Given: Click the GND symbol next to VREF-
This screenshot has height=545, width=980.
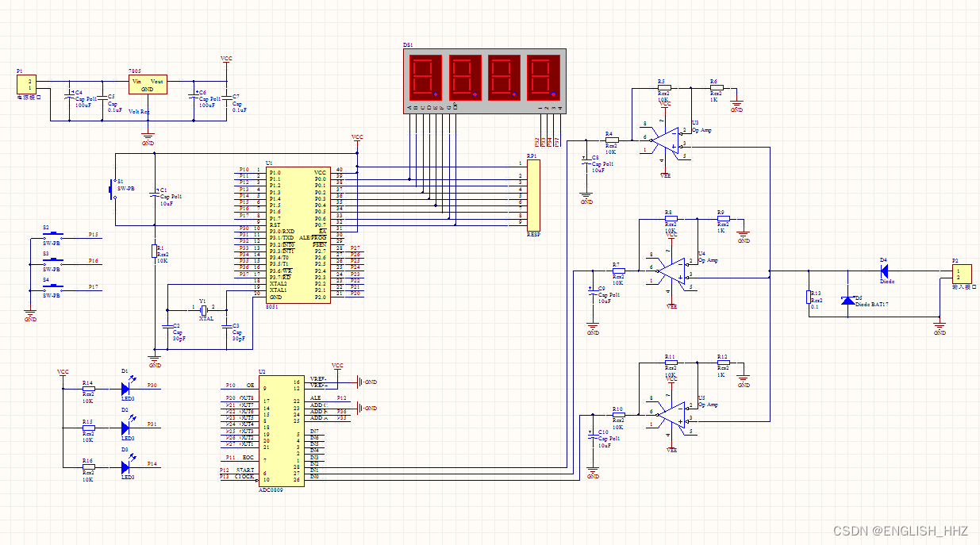Looking at the screenshot, I should point(366,382).
